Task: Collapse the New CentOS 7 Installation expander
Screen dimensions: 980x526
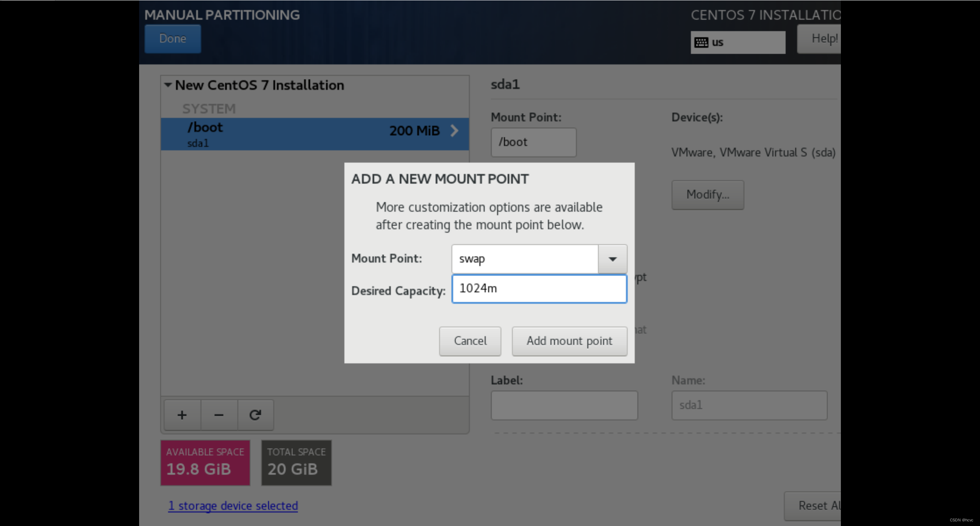Action: point(168,85)
